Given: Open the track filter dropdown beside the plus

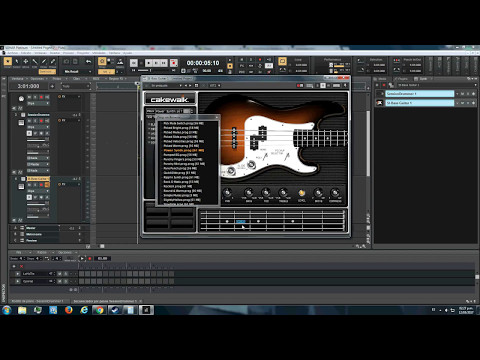Looking at the screenshot, I should click(x=75, y=86).
